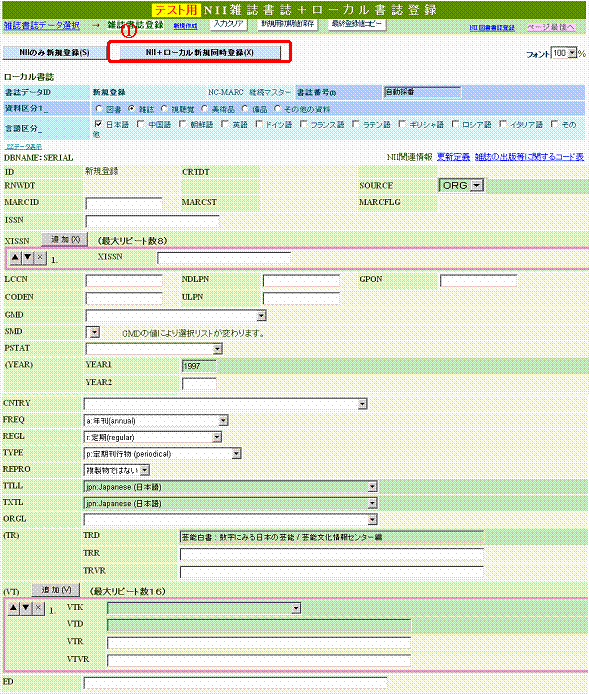The width and height of the screenshot is (589, 694).
Task: Move VT row 1 up
Action: click(14, 608)
